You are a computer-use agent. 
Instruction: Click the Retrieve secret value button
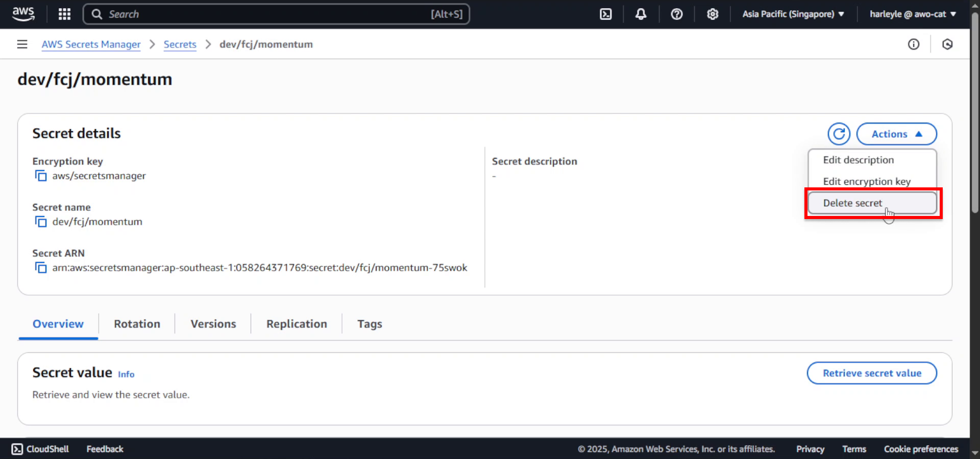click(x=872, y=373)
